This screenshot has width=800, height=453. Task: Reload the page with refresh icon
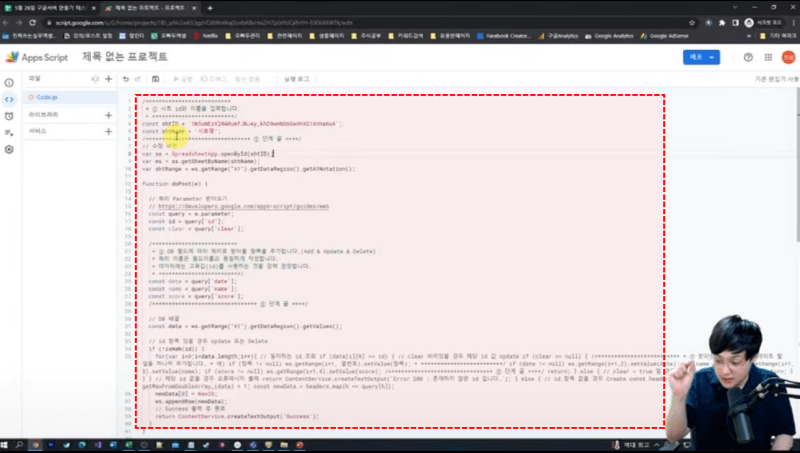pos(32,22)
